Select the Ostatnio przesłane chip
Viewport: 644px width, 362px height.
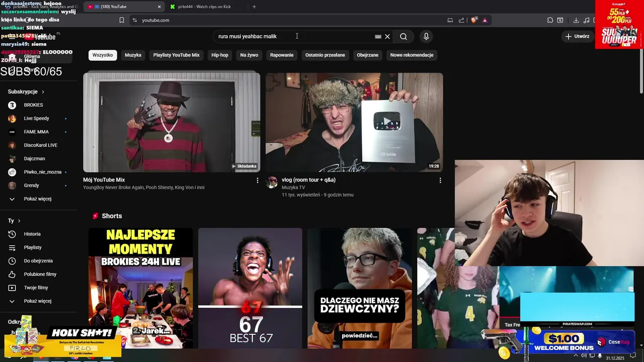[325, 55]
